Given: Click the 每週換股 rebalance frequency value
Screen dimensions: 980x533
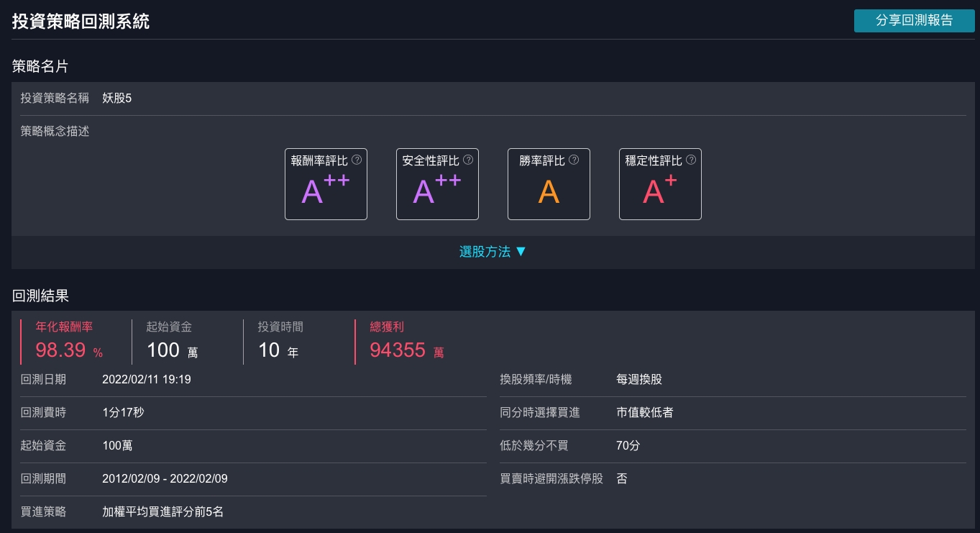Looking at the screenshot, I should click(639, 380).
